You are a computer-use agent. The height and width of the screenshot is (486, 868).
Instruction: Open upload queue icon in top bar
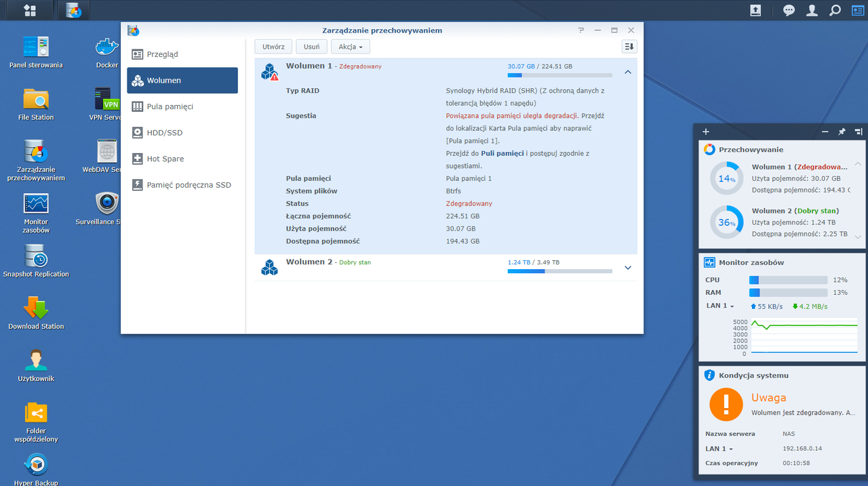click(x=756, y=10)
